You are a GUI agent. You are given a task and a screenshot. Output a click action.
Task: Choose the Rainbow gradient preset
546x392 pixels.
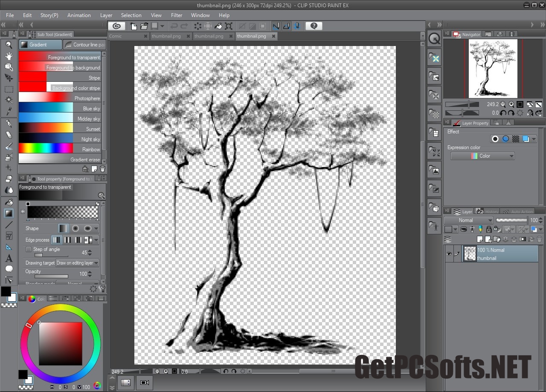tap(60, 149)
